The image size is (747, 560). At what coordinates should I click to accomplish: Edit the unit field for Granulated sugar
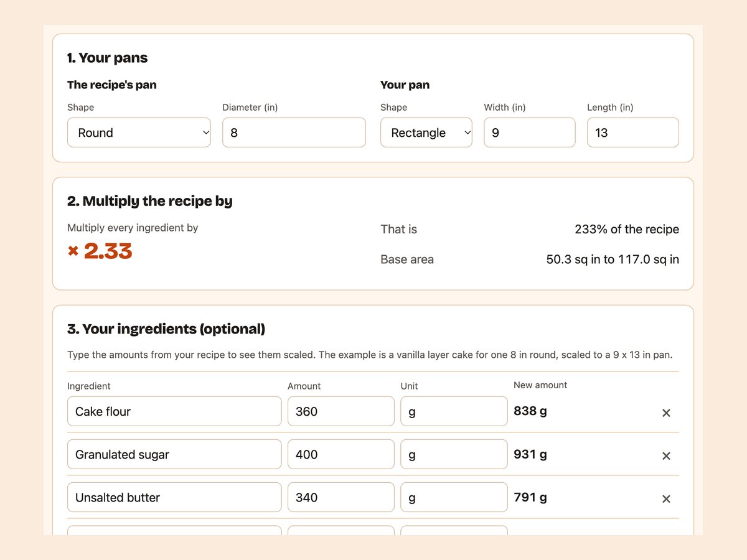(454, 454)
